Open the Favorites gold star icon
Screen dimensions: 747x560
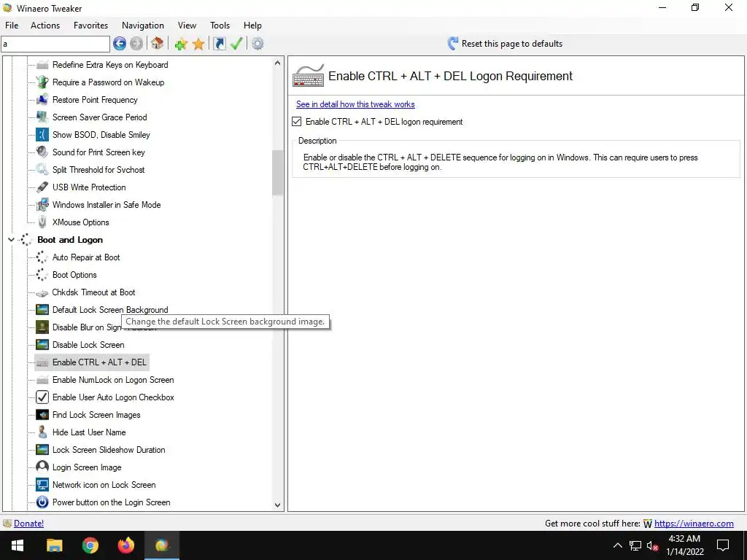click(x=198, y=44)
